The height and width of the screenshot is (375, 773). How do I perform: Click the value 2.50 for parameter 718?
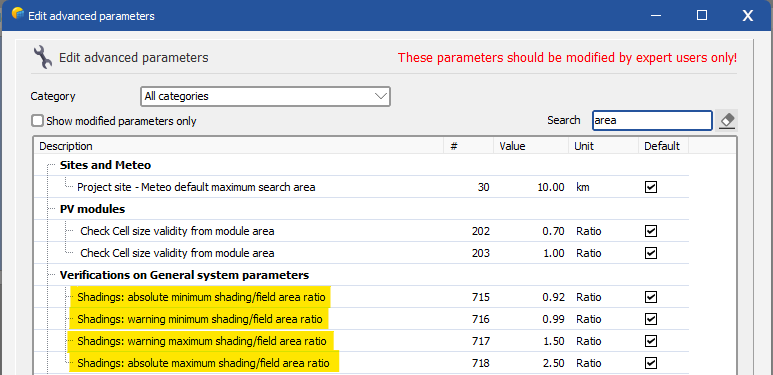click(x=554, y=363)
